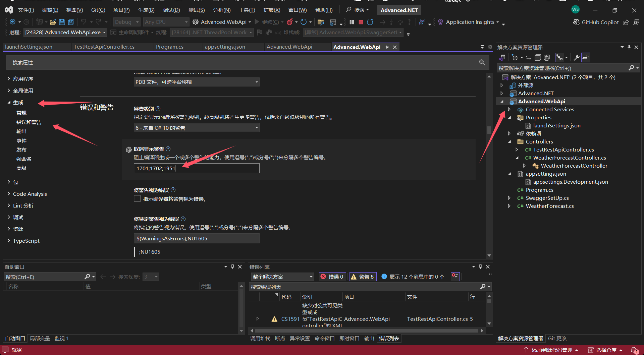Image resolution: width=644 pixels, height=355 pixels.
Task: Collapse the 生成 property section
Action: [x=9, y=102]
